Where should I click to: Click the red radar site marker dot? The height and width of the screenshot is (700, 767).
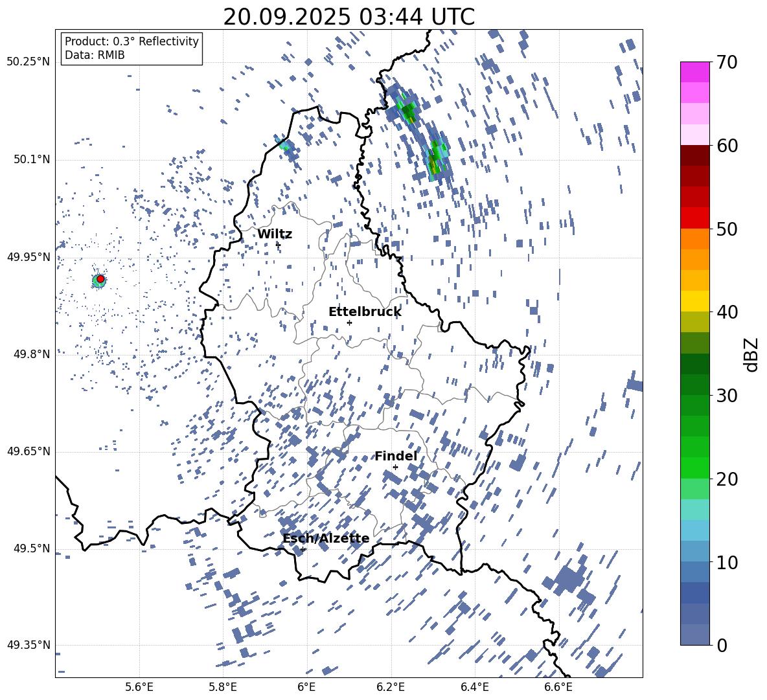pos(100,279)
